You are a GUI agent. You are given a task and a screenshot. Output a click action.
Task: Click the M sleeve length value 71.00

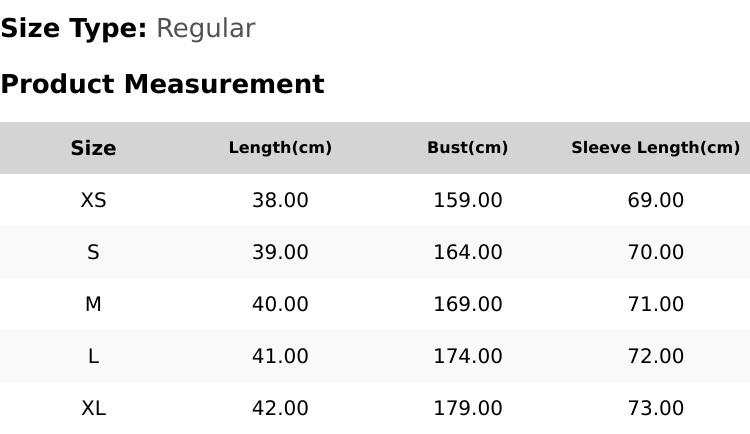point(656,304)
